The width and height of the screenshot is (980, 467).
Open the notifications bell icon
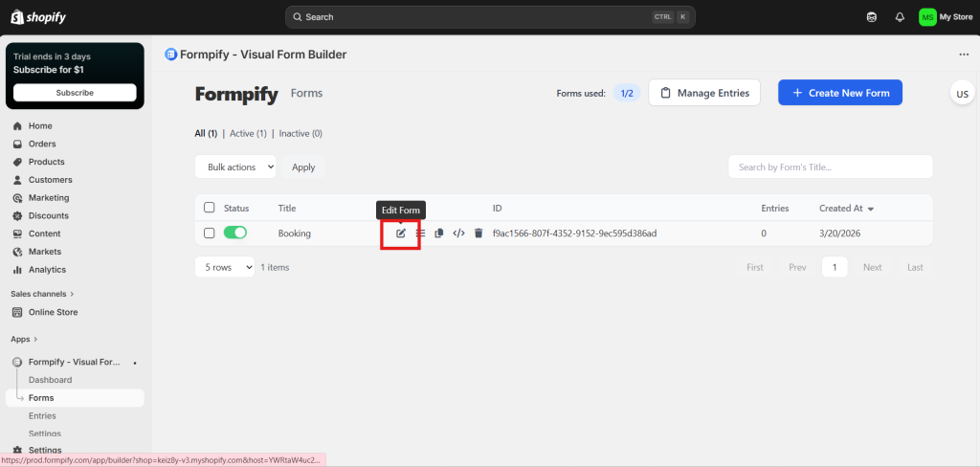pyautogui.click(x=900, y=17)
